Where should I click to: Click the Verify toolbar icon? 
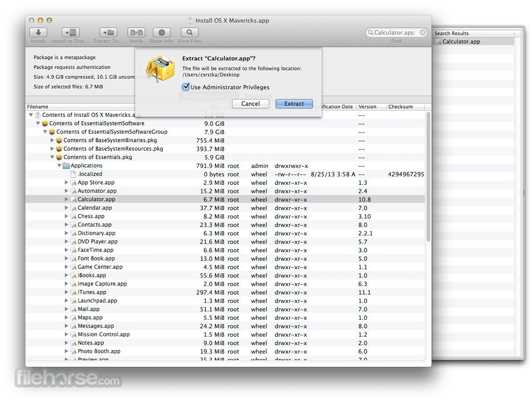(136, 32)
